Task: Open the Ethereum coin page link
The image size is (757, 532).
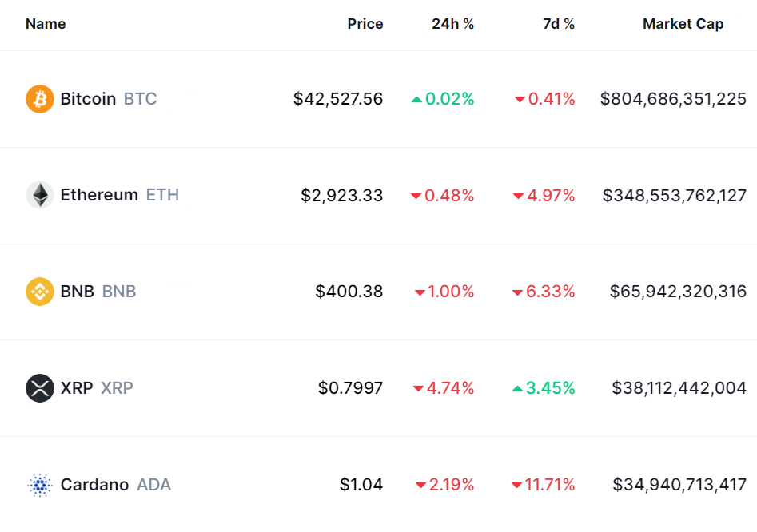Action: [99, 195]
